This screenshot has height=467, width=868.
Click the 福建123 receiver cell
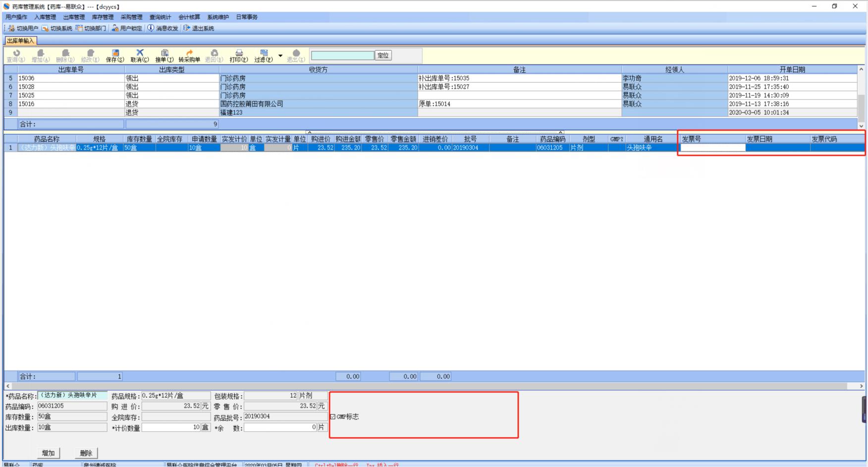[x=319, y=113]
